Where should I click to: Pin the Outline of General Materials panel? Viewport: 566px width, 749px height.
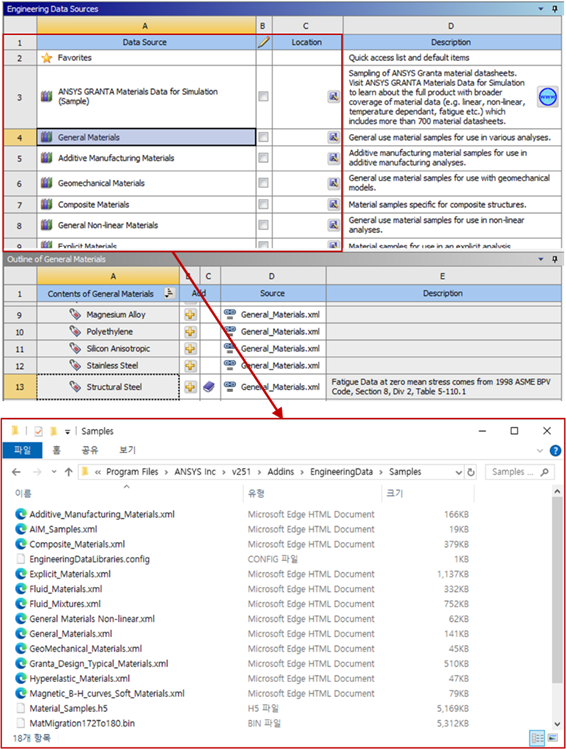click(555, 259)
